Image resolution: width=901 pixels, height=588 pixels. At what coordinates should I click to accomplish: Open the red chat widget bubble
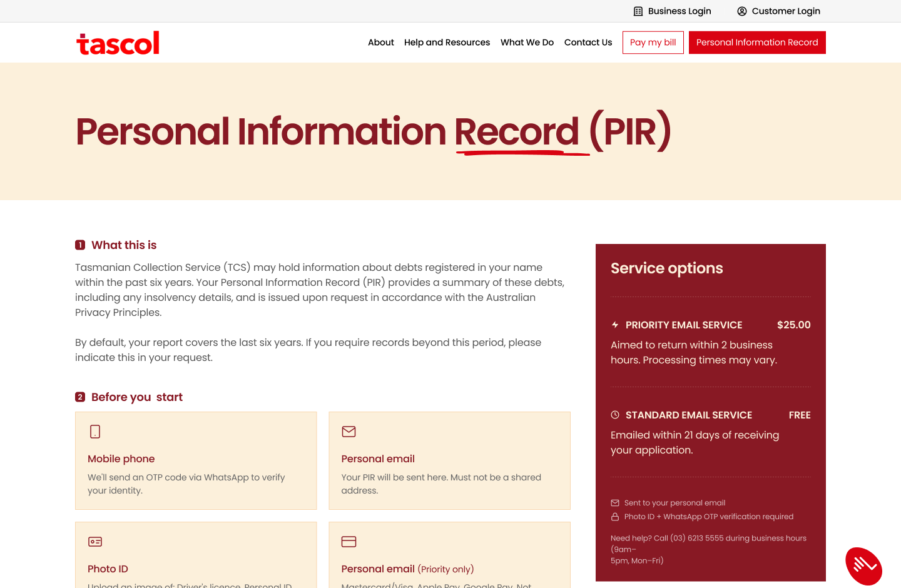tap(863, 566)
